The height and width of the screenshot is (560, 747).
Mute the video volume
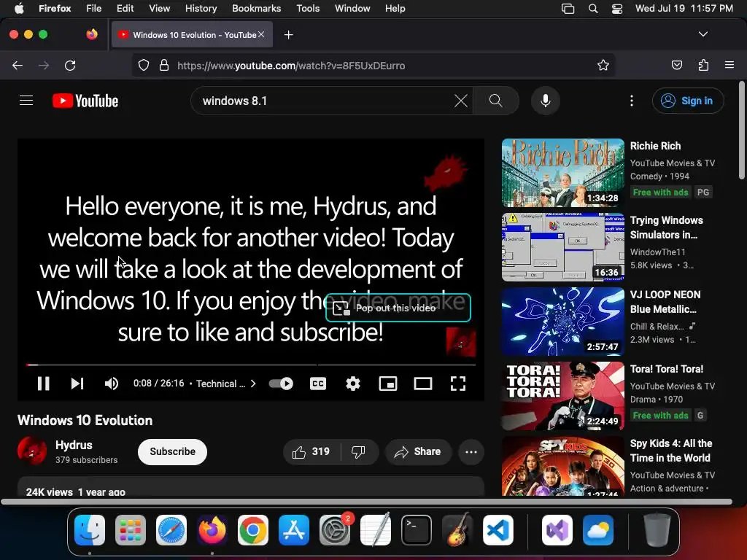click(x=112, y=384)
